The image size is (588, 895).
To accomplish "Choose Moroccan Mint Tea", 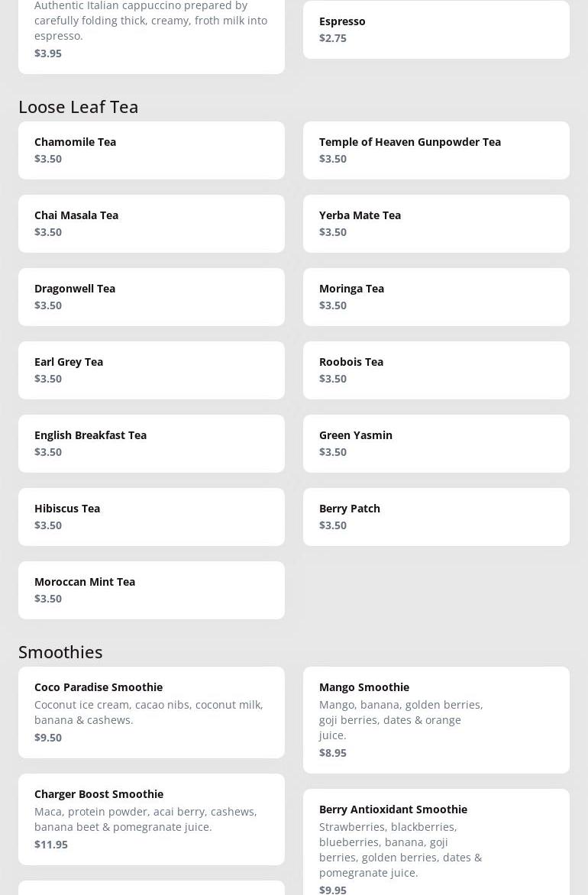I will coord(151,590).
